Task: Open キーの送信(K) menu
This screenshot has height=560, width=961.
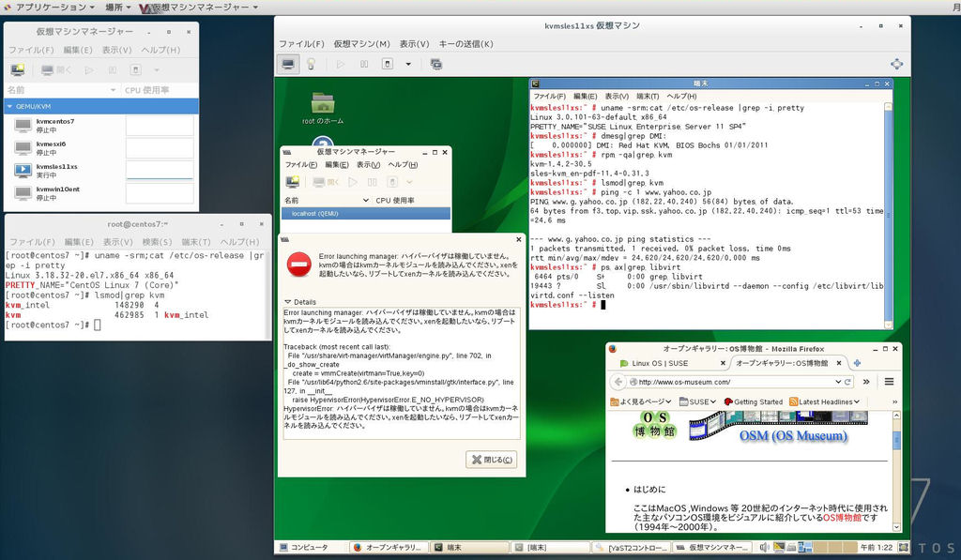Action: pos(465,44)
